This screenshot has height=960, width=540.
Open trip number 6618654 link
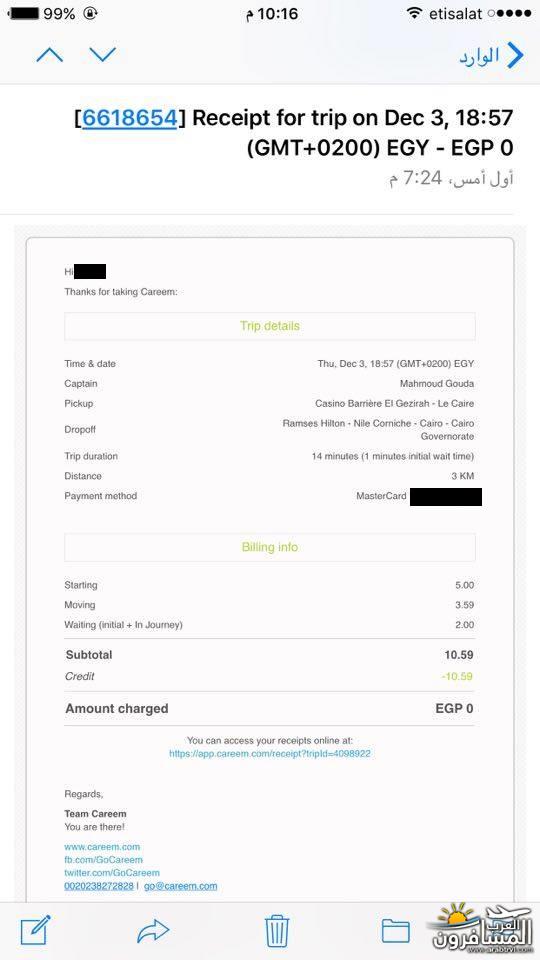pyautogui.click(x=130, y=118)
